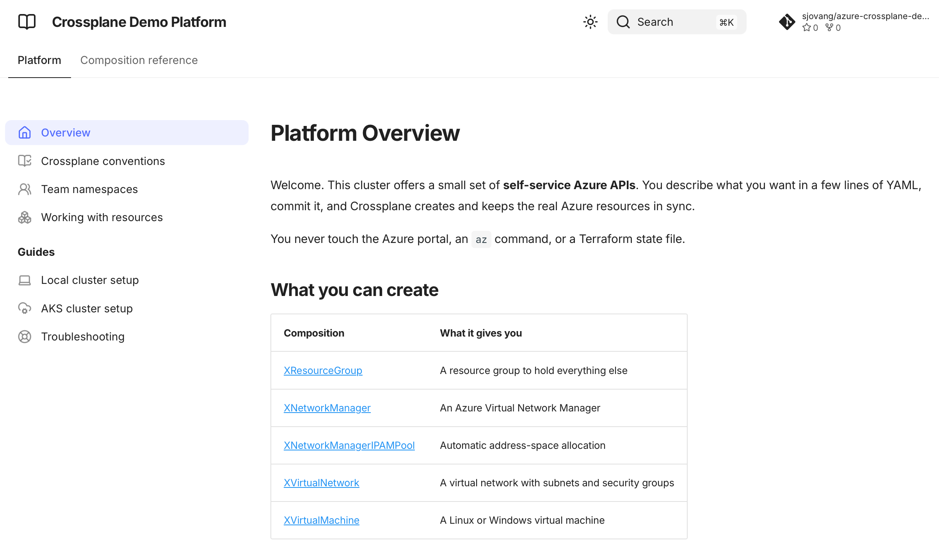Image resolution: width=939 pixels, height=560 pixels.
Task: Open the Working with resources page
Action: pos(127,217)
